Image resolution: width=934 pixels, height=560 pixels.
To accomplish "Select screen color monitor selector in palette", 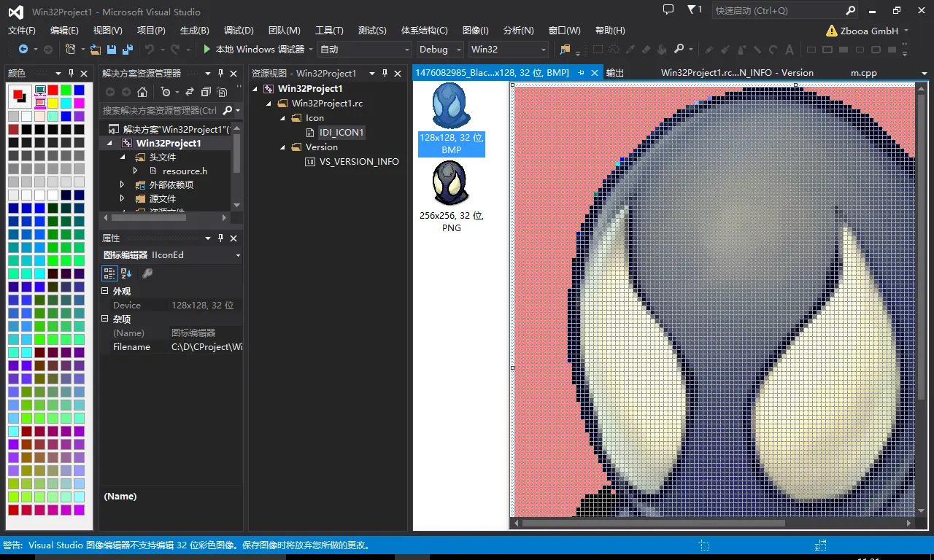I will pyautogui.click(x=40, y=90).
